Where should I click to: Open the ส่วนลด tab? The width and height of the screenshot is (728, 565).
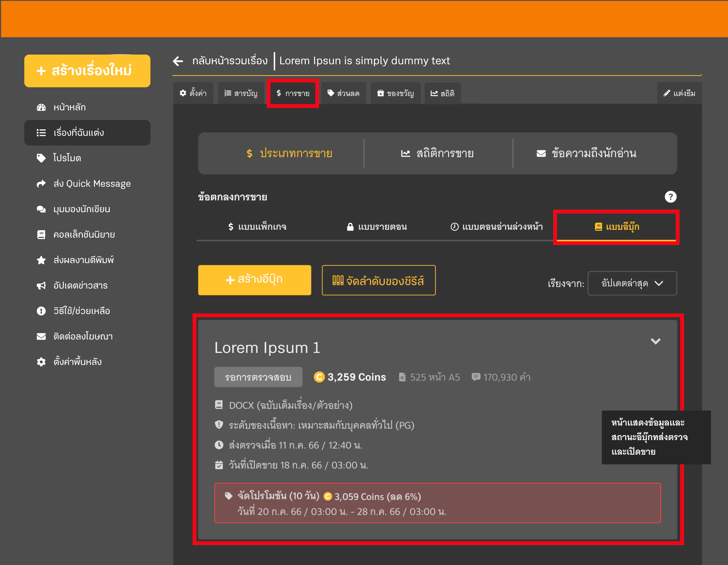click(x=343, y=93)
